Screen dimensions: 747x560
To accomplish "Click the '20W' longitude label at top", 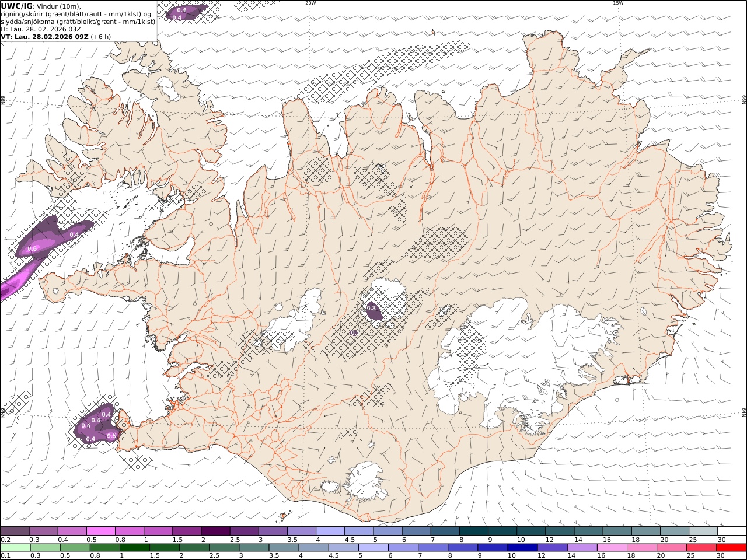I will (310, 3).
